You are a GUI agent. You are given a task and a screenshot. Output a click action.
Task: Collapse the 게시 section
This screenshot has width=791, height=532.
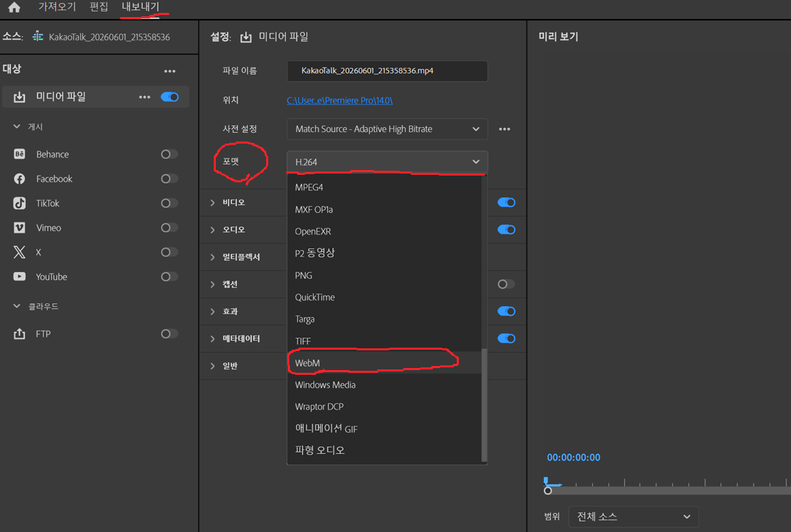click(16, 127)
